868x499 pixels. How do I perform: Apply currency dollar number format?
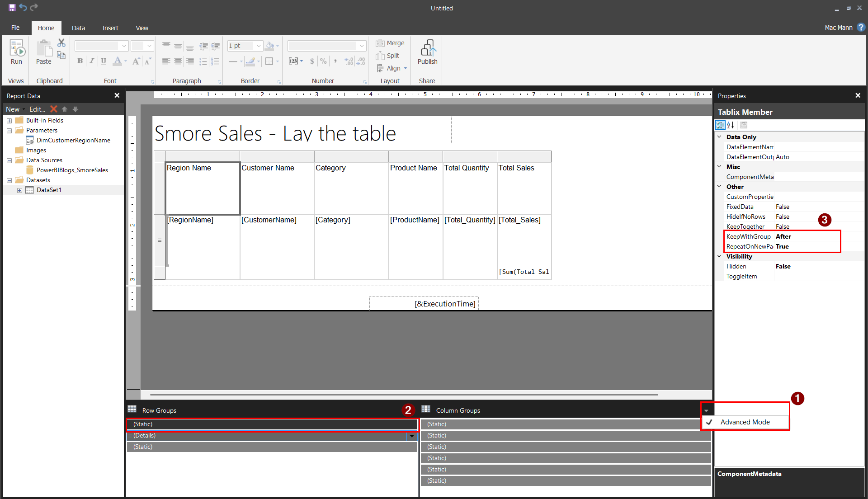point(312,61)
